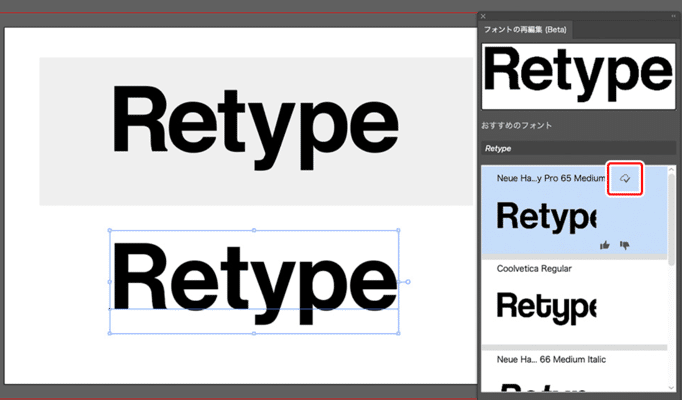Click the Retype text field under おすすめのフォント

point(578,148)
